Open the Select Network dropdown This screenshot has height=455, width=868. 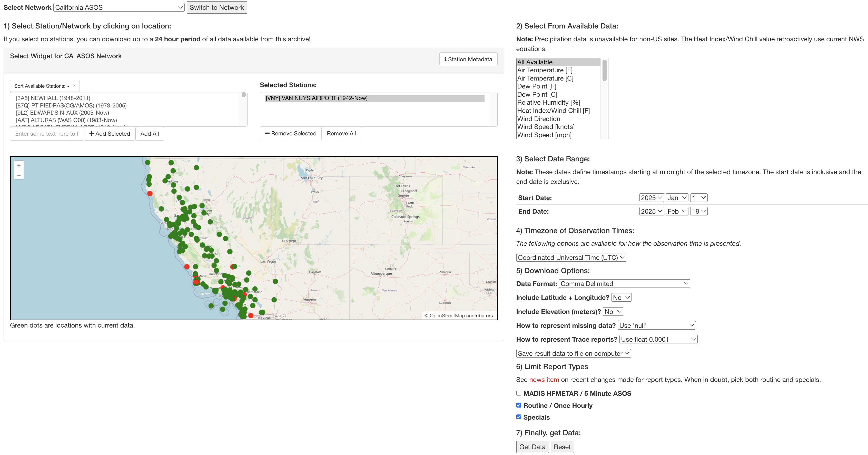(119, 7)
